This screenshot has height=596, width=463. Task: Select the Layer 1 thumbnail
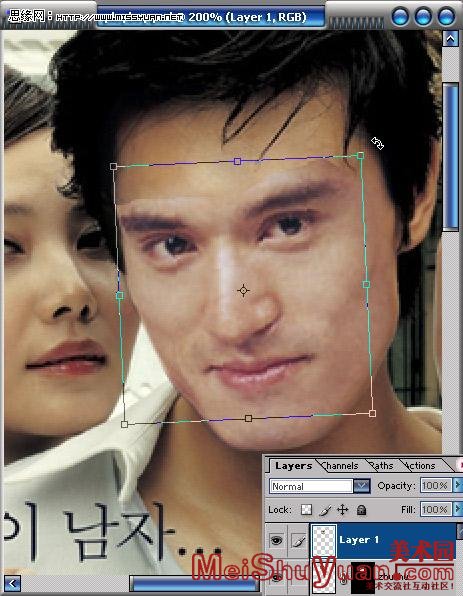coord(324,541)
